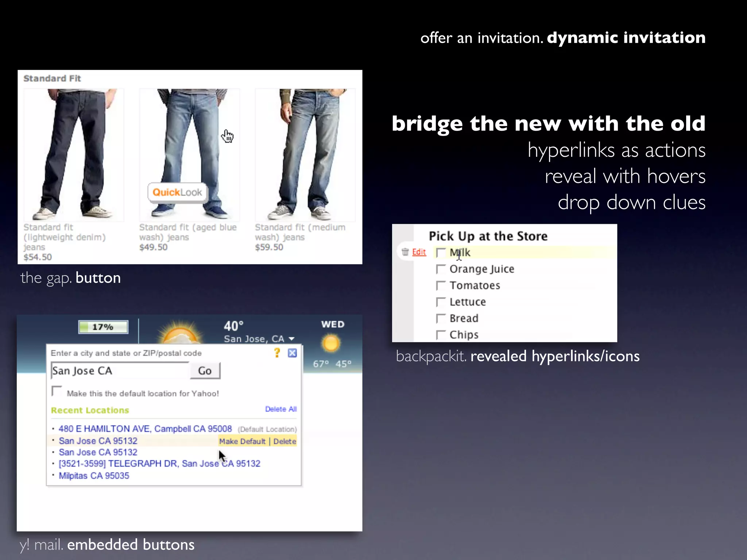747x560 pixels.
Task: Click the 'Standard Fit' section heading
Action: [52, 78]
